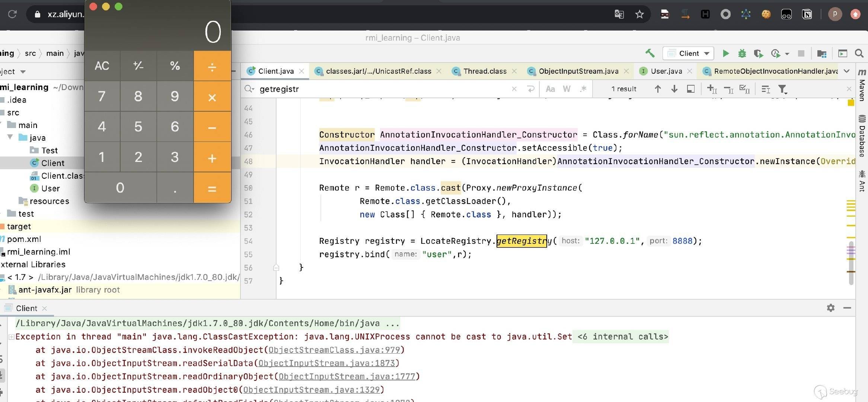The image size is (868, 402).
Task: Run Client with coverage
Action: point(758,54)
